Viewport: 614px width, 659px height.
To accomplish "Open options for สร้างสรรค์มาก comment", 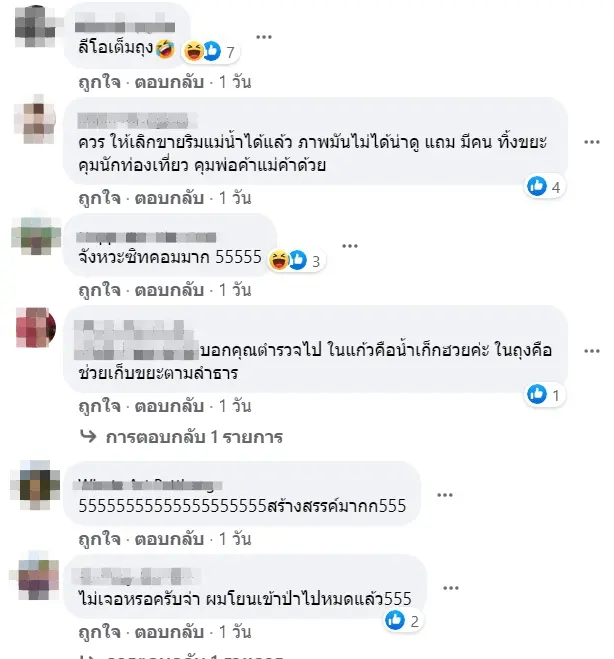I will [445, 495].
